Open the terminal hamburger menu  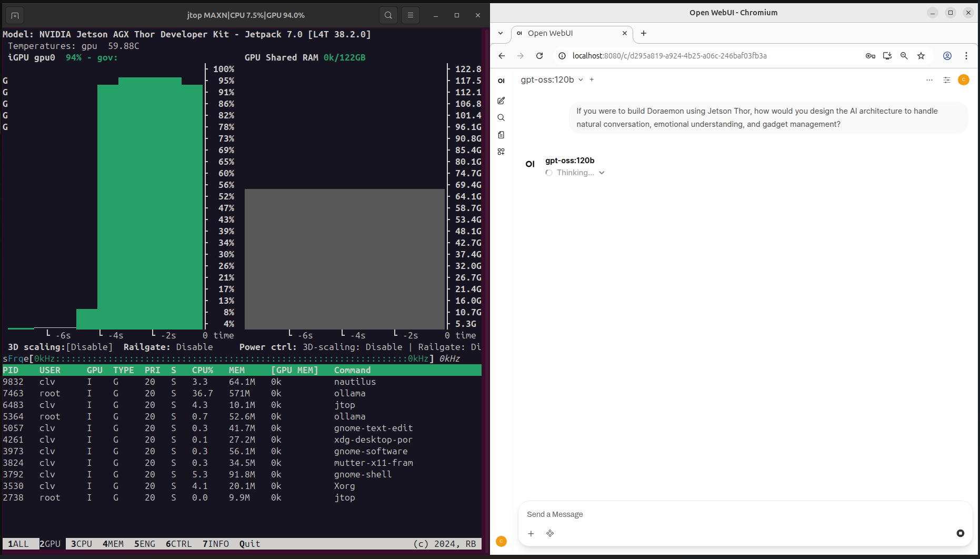(x=411, y=15)
